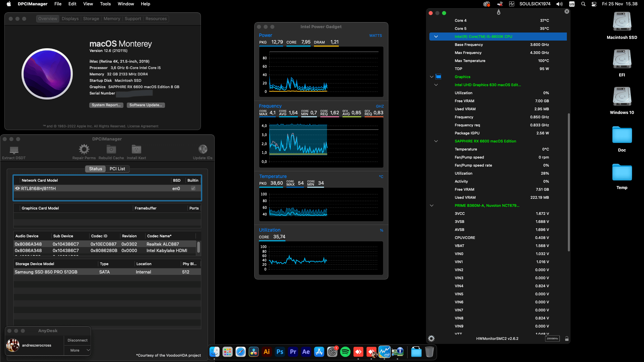
Task: Open the Temp folder on desktop
Action: [622, 176]
